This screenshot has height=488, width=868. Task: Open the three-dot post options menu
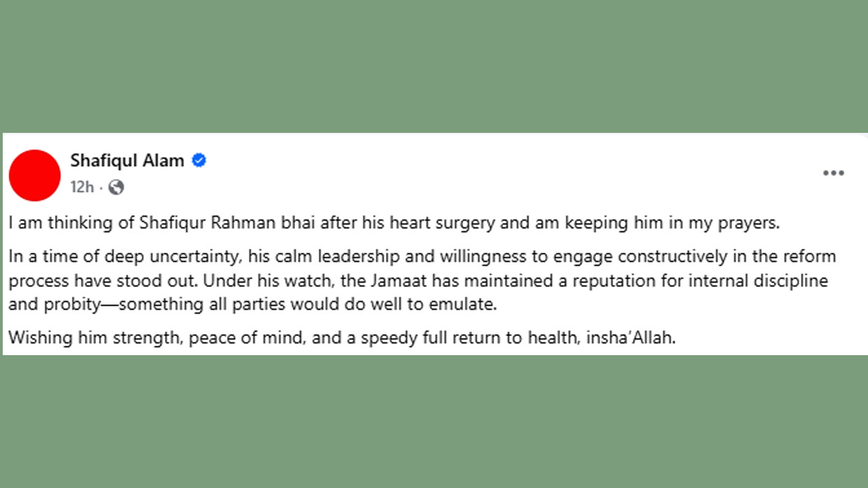click(x=833, y=174)
